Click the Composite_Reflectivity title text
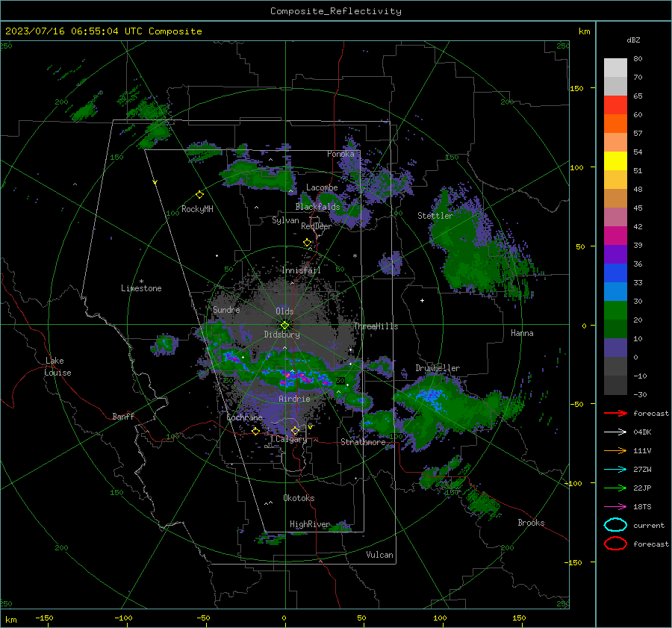Viewport: 672px width, 628px height. tap(335, 11)
